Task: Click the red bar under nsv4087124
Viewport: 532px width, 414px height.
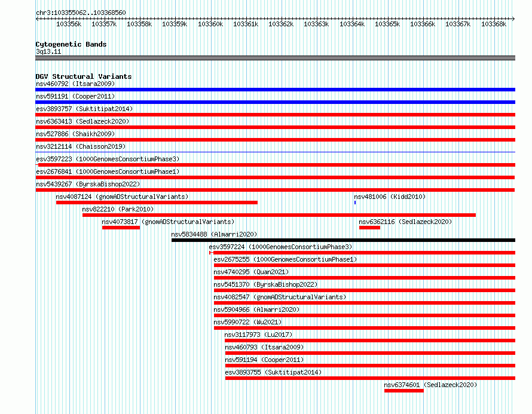Action: pyautogui.click(x=157, y=203)
